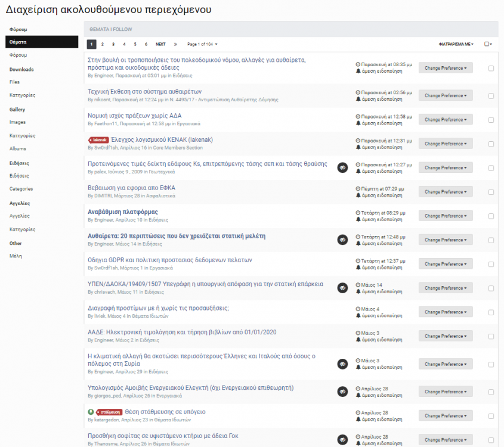504x447 pixels.
Task: Click the eye icon on the Υπολογισμός Αμοιβής Ενεργειακού Ελεγκτή row
Action: [342, 392]
